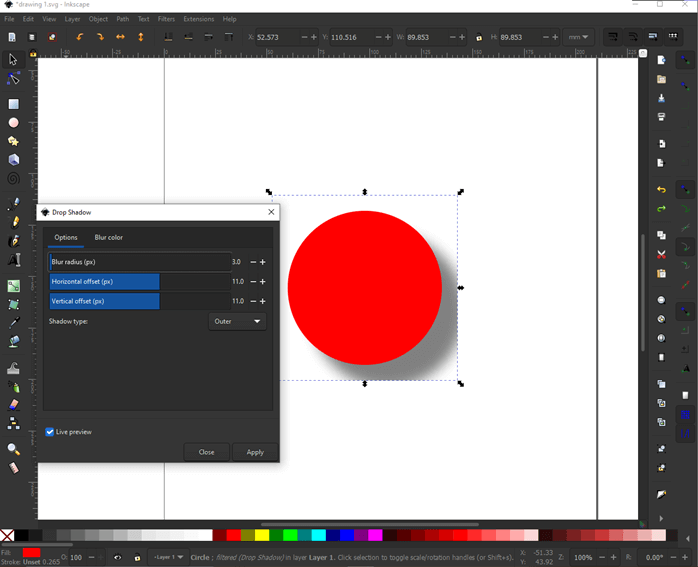Viewport: 698px width, 567px height.
Task: Select the 3D Box tool
Action: (14, 160)
